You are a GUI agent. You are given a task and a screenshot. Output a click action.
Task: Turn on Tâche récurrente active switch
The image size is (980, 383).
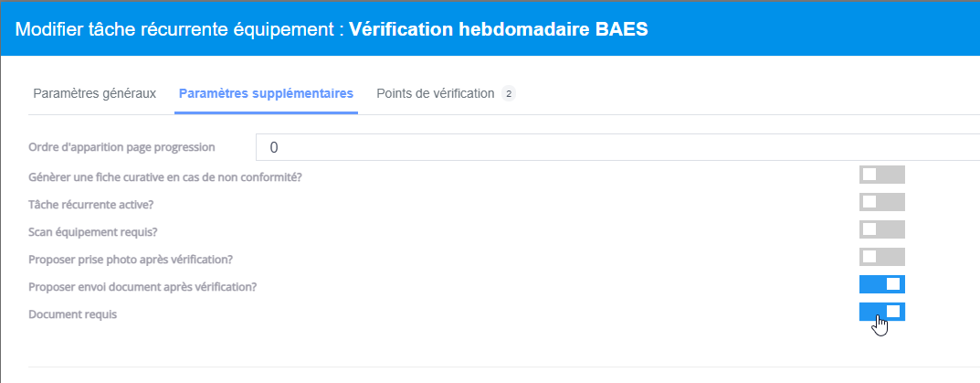(x=881, y=202)
